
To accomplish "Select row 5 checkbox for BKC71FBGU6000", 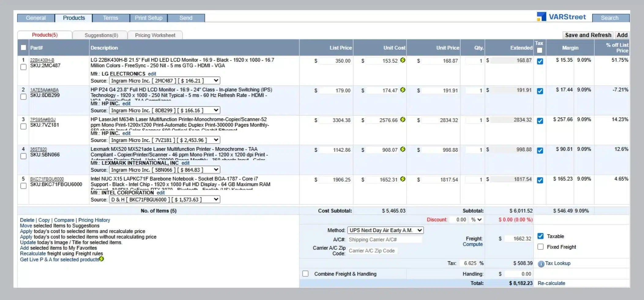I will tap(23, 186).
